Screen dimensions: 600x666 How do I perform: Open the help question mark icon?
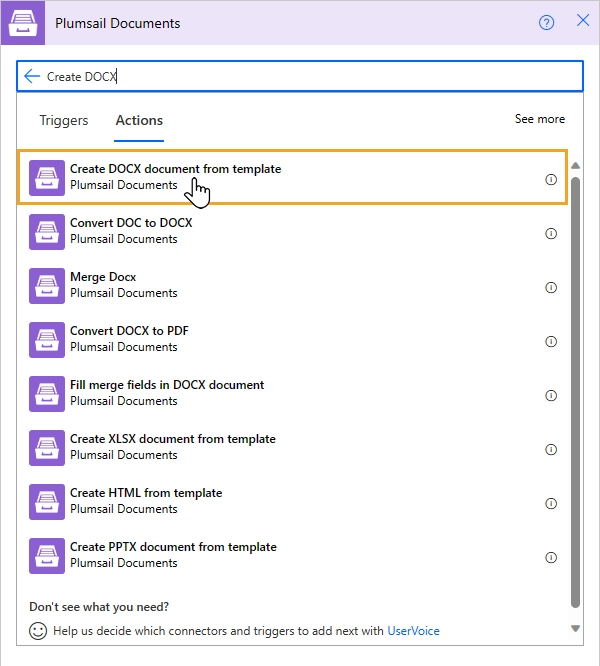[546, 23]
